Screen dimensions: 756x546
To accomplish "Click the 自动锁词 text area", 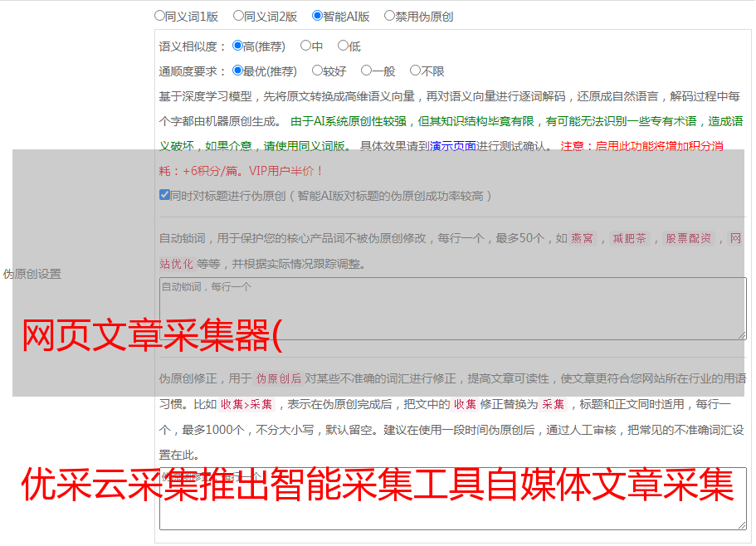I will [453, 309].
